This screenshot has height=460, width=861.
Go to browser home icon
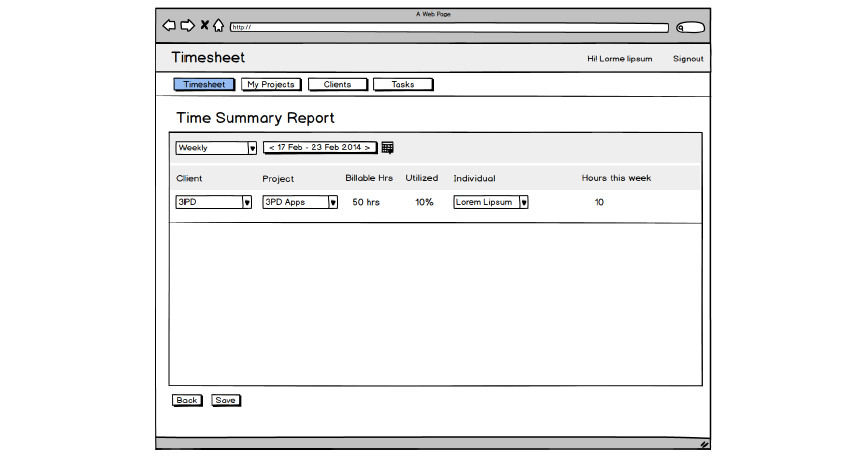[x=218, y=25]
